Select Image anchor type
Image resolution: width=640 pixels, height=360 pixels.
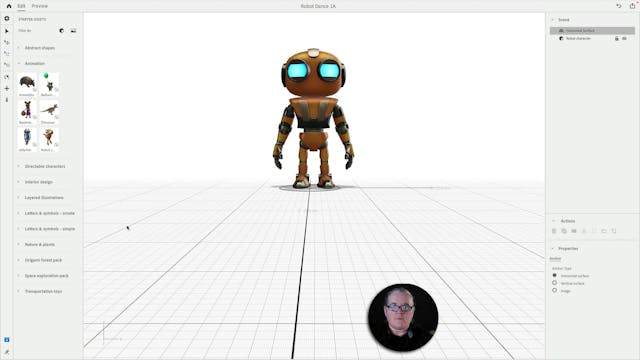tap(554, 290)
